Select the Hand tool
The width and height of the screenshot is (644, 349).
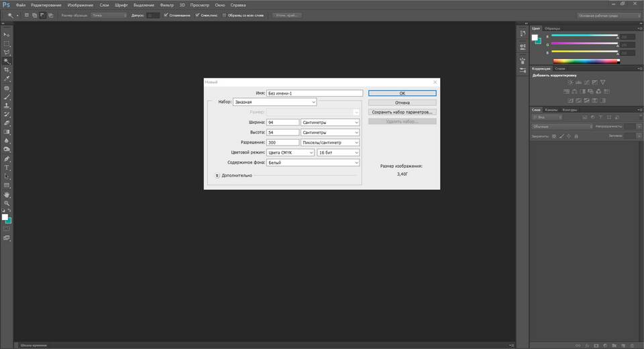(x=7, y=194)
